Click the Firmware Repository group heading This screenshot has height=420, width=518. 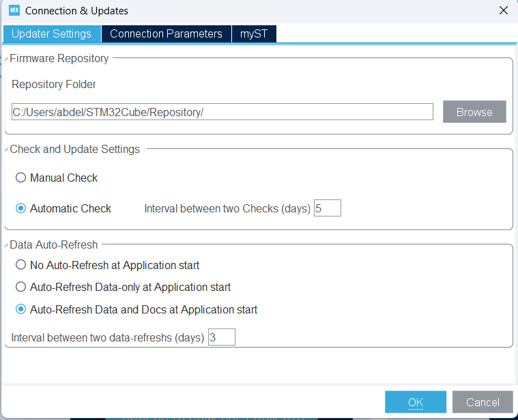[x=59, y=59]
